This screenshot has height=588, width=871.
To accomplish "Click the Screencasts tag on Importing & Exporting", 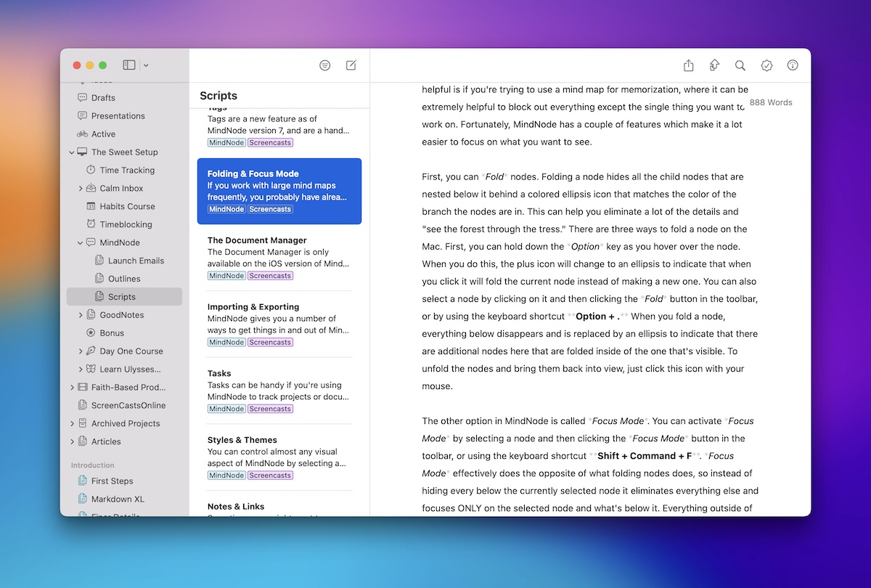I will tap(270, 343).
